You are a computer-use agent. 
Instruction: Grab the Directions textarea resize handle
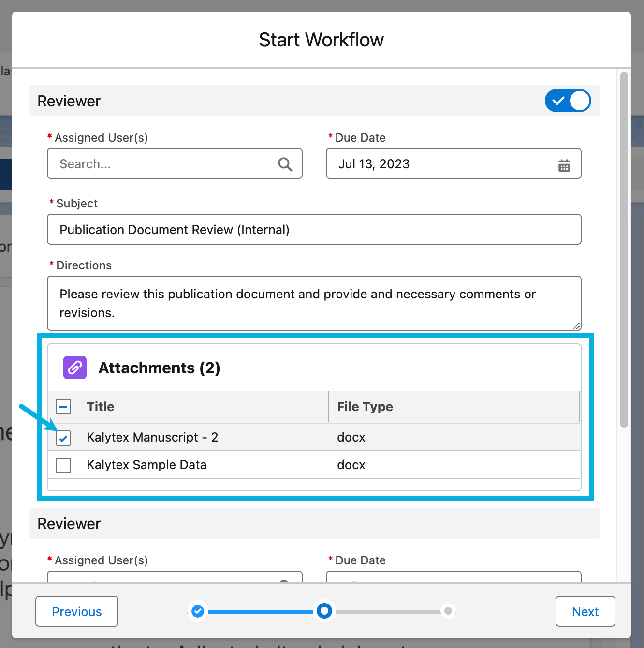pyautogui.click(x=576, y=326)
